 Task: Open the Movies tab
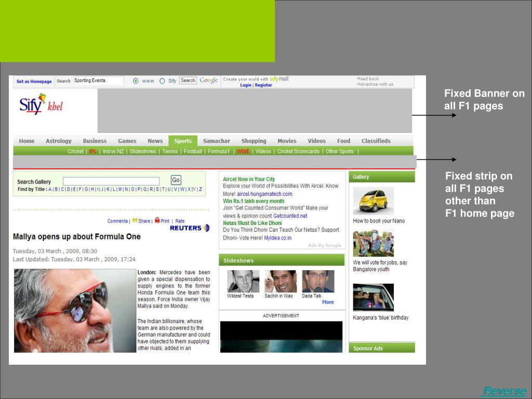(287, 141)
